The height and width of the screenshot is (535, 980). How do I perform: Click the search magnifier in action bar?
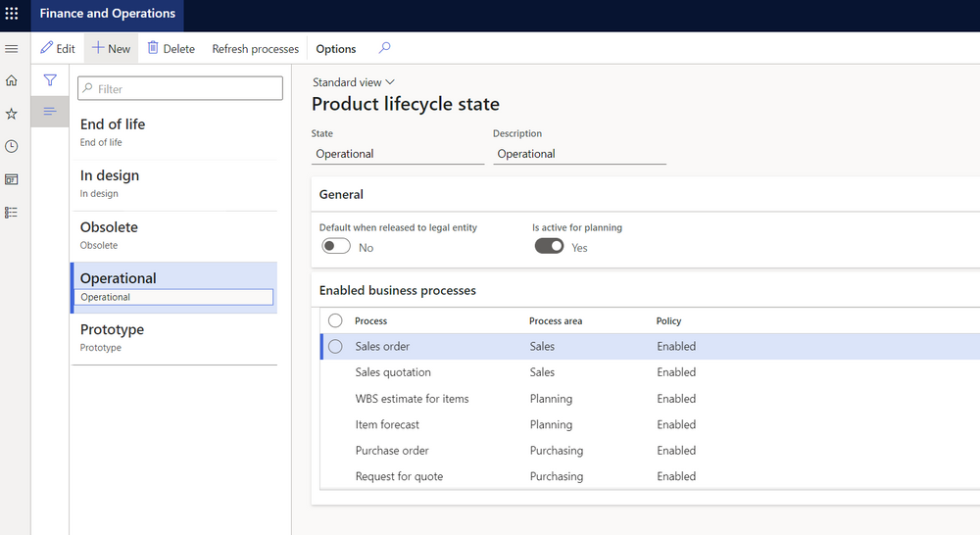pyautogui.click(x=384, y=48)
